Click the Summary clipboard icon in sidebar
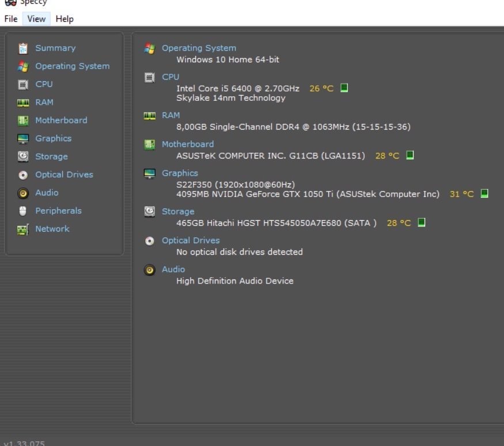504x446 pixels. pos(23,48)
